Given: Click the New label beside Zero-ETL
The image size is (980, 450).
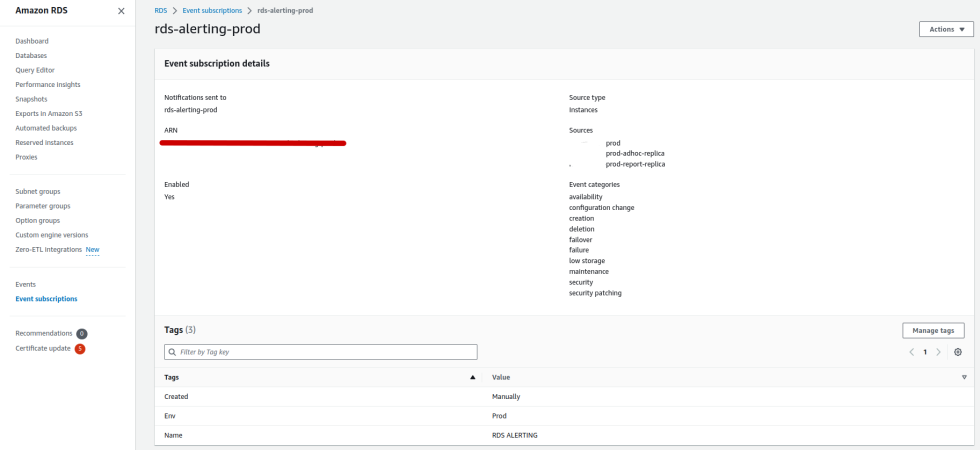Looking at the screenshot, I should click(x=92, y=249).
